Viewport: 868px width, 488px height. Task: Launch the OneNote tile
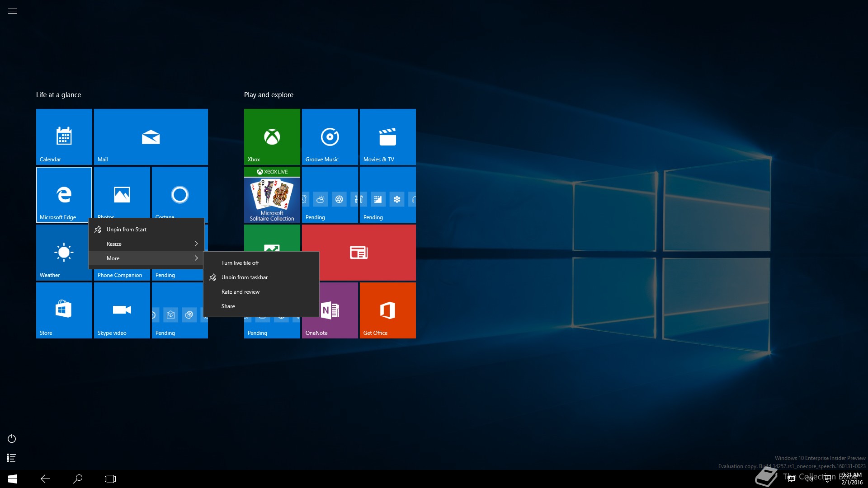[x=339, y=310]
